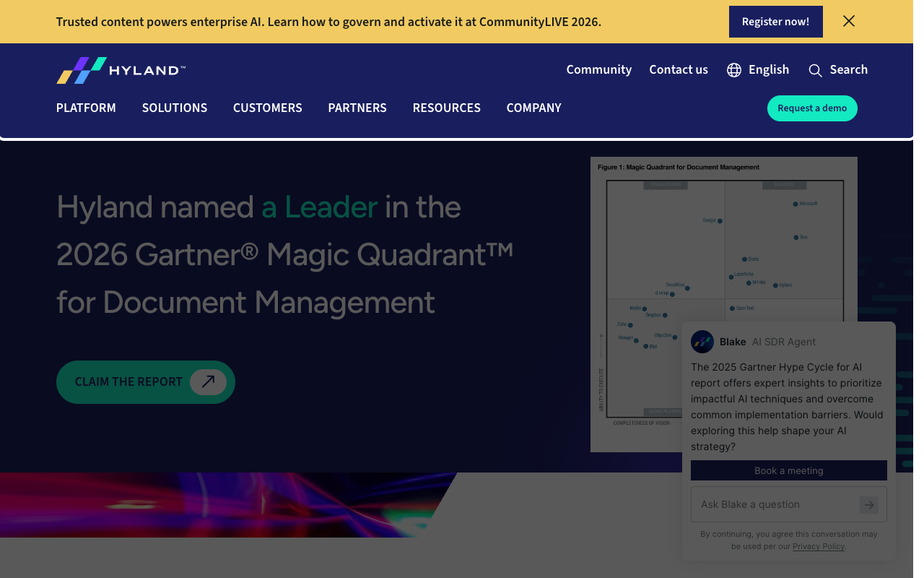
Task: Open the Privacy Policy link in the chat
Action: (x=819, y=546)
